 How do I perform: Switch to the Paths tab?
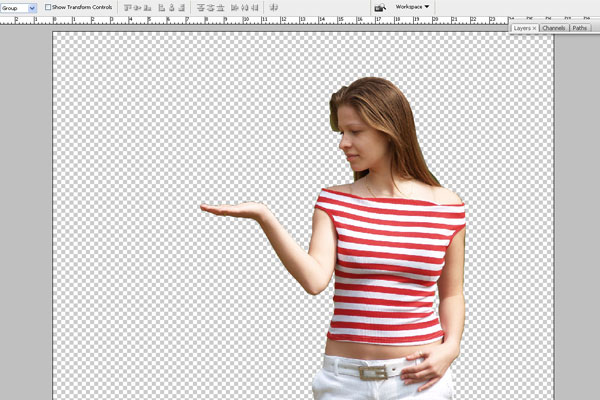(580, 28)
